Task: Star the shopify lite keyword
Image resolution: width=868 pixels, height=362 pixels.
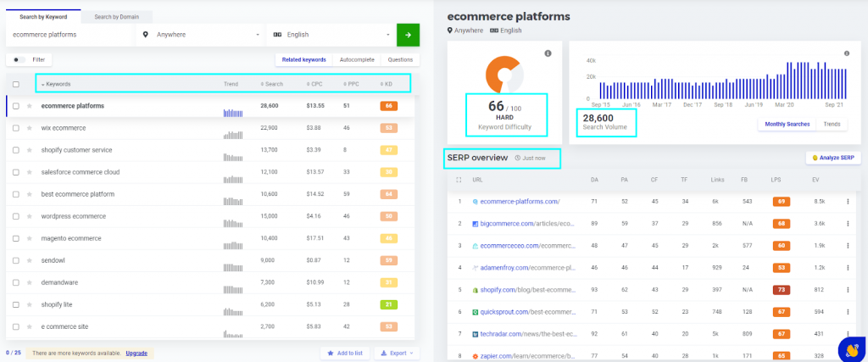Action: click(30, 305)
